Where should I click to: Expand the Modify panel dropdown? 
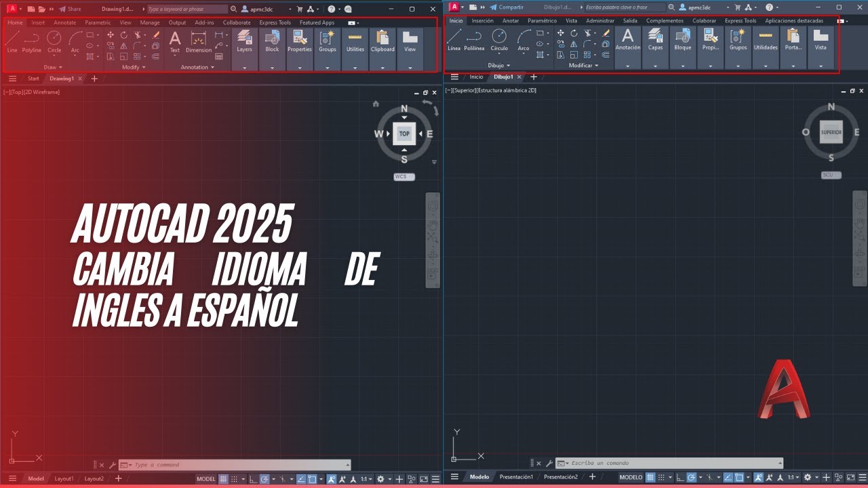(x=134, y=67)
